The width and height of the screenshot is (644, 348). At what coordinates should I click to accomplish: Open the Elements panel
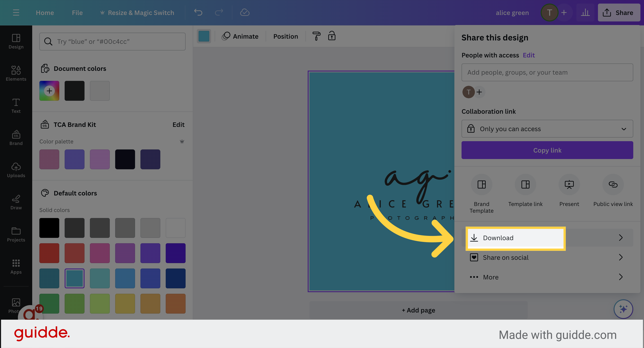tap(16, 73)
